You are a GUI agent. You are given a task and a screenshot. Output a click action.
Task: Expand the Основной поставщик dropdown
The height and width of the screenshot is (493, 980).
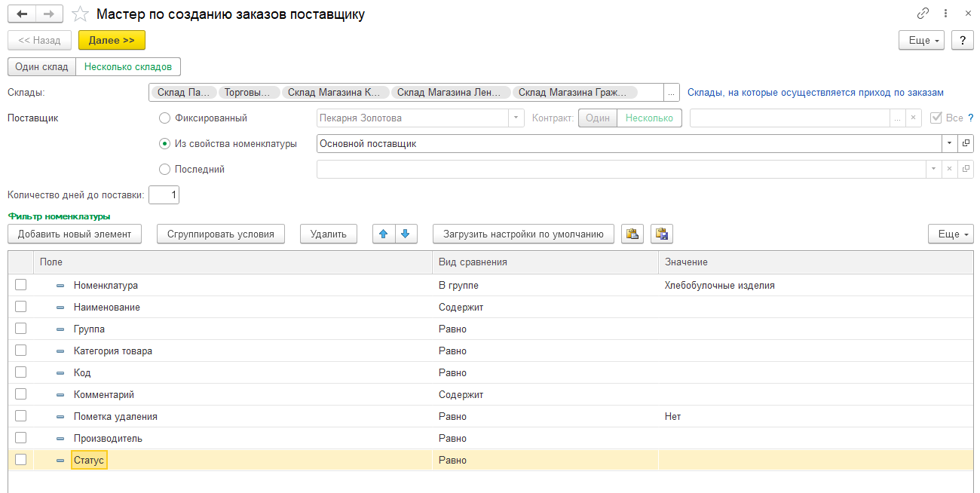pyautogui.click(x=948, y=143)
